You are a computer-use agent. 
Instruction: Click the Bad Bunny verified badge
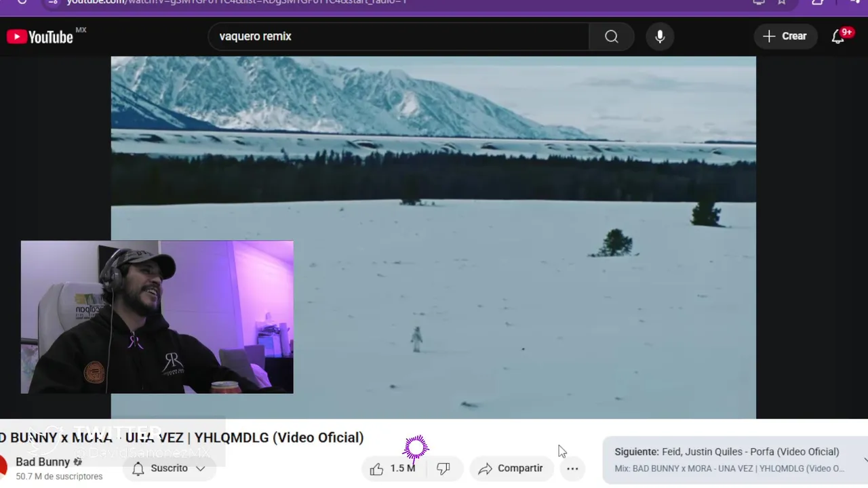[x=78, y=462]
